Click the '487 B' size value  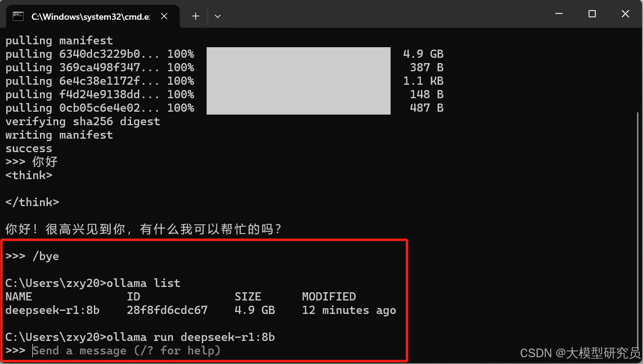427,108
